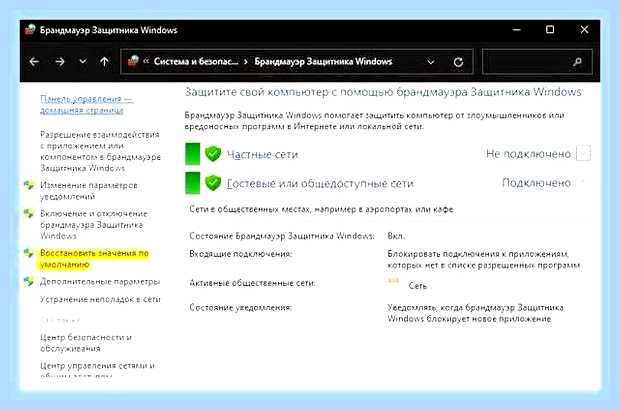Go forward using the forward arrow
This screenshot has height=410, width=620.
pyautogui.click(x=60, y=62)
